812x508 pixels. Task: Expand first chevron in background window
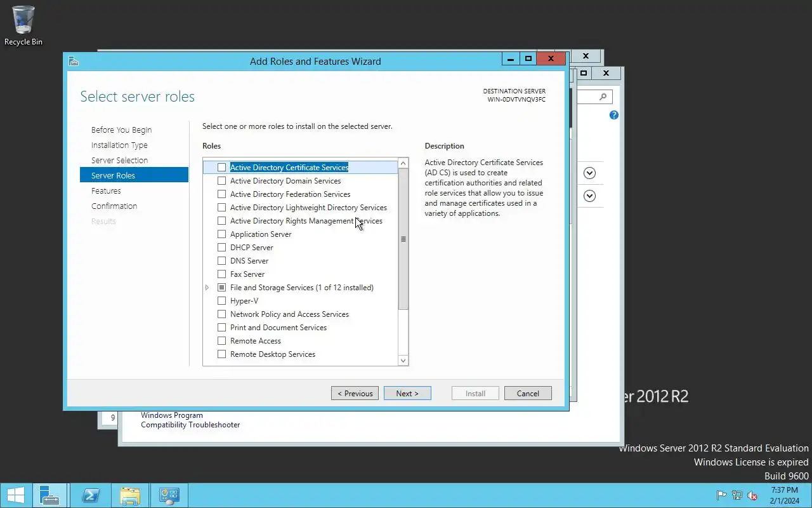589,173
